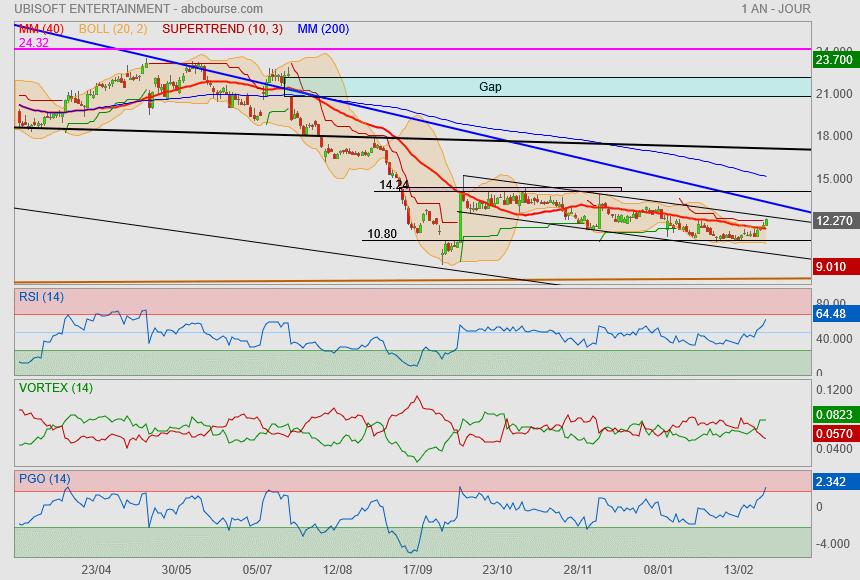Click the 21.000 price axis label
This screenshot has height=580, width=860.
click(x=834, y=94)
